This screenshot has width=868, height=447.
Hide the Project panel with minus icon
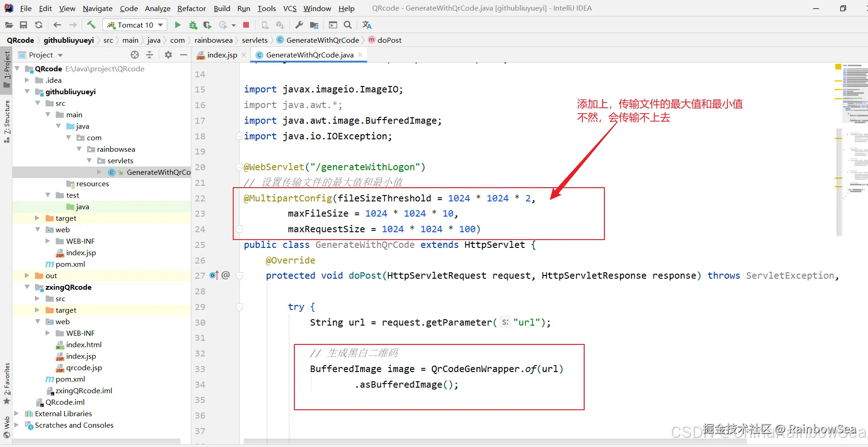184,55
